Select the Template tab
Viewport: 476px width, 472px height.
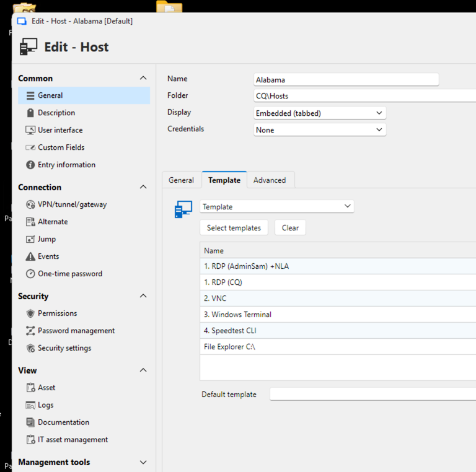pos(224,180)
